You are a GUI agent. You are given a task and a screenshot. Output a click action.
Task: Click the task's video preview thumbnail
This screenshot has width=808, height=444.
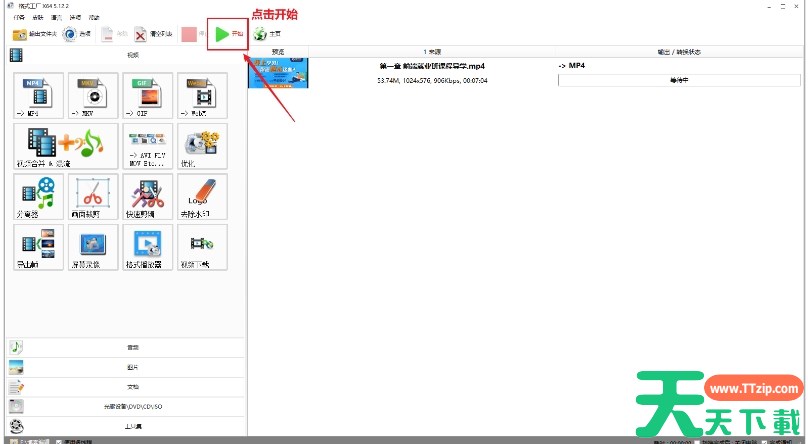pyautogui.click(x=278, y=73)
